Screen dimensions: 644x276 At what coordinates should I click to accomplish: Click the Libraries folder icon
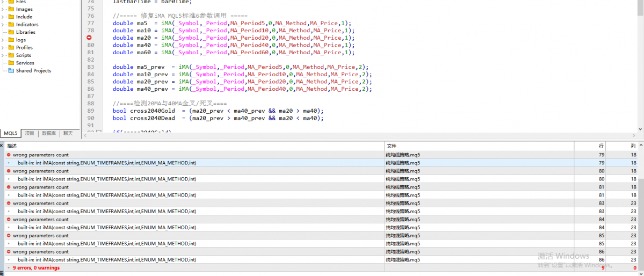click(11, 32)
